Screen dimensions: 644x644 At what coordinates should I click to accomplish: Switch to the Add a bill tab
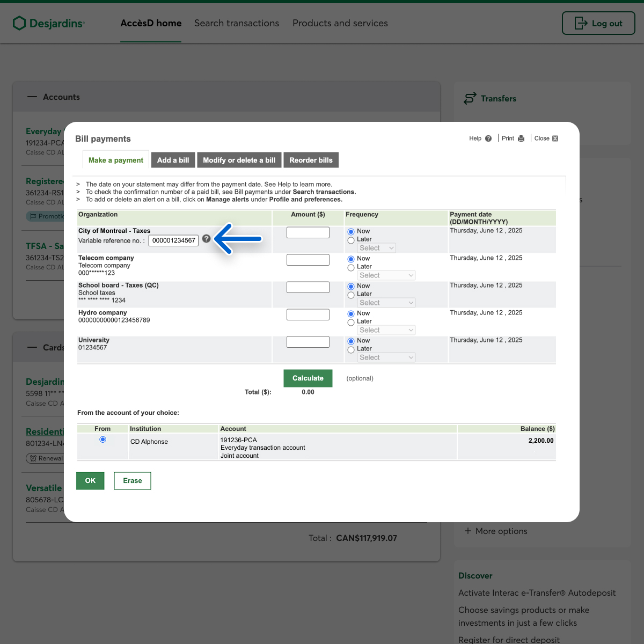(173, 160)
